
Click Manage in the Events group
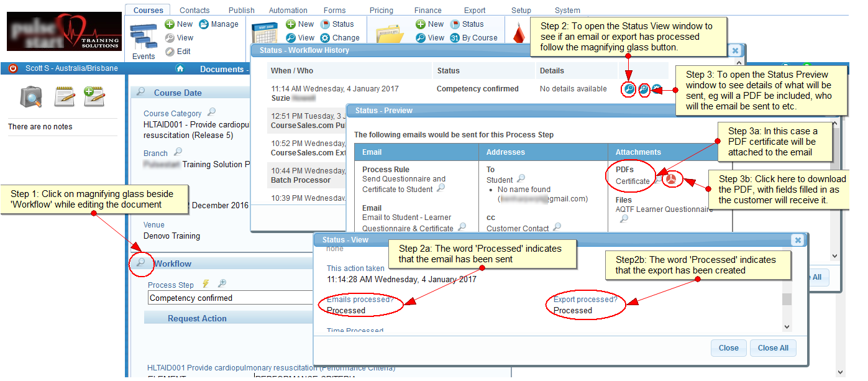[219, 24]
